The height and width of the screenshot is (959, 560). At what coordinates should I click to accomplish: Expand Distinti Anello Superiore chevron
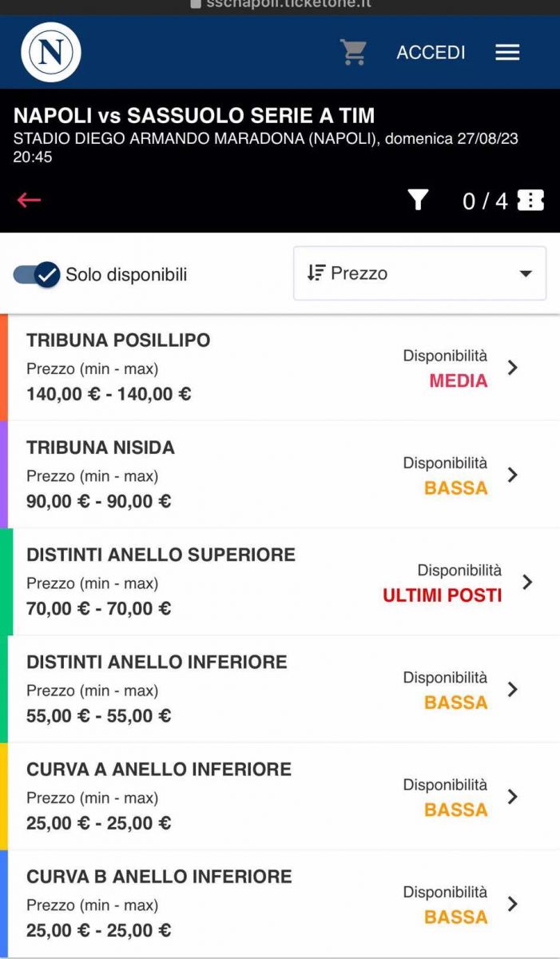(527, 582)
